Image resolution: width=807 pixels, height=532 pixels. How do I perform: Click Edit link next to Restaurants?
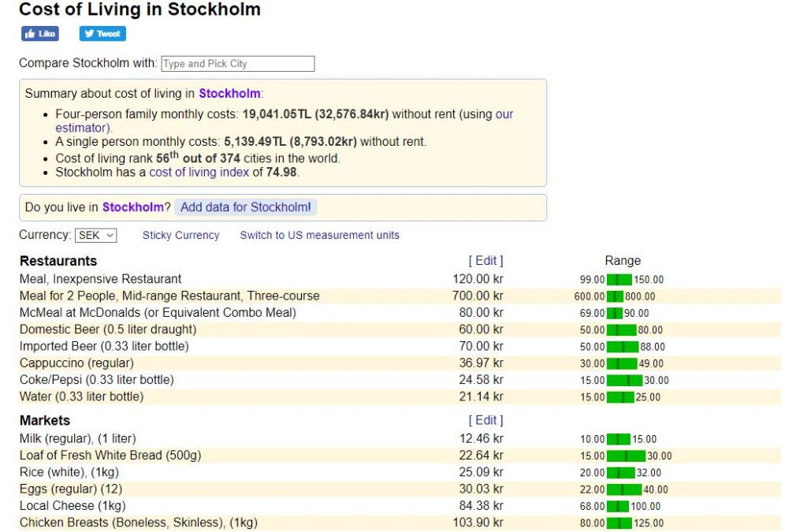pos(485,261)
